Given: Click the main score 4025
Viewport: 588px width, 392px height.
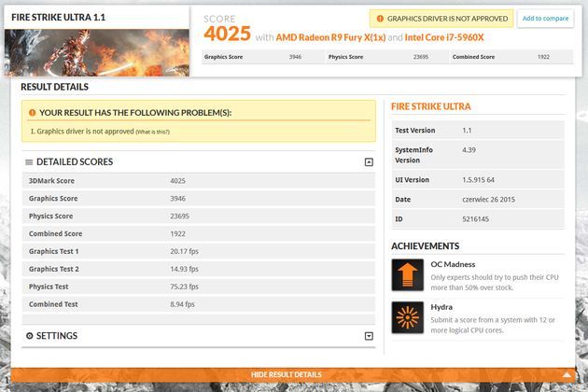Looking at the screenshot, I should coord(227,34).
